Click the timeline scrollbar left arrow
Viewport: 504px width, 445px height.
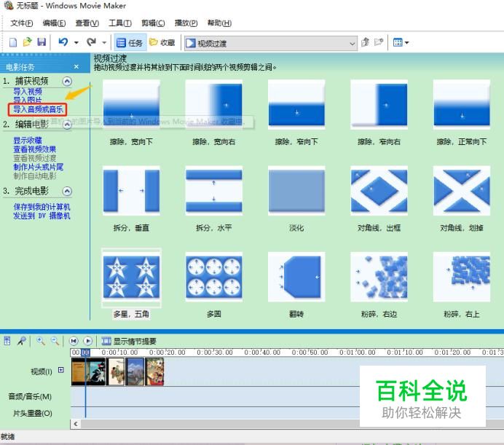tap(76, 424)
